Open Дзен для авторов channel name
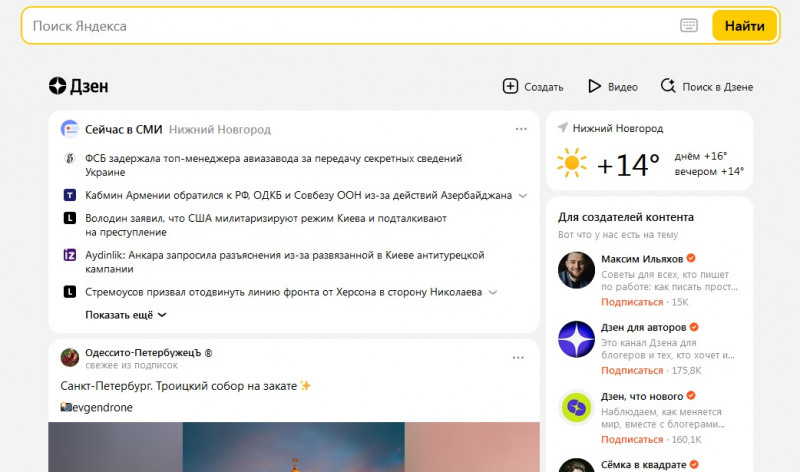The height and width of the screenshot is (472, 800). pyautogui.click(x=643, y=327)
